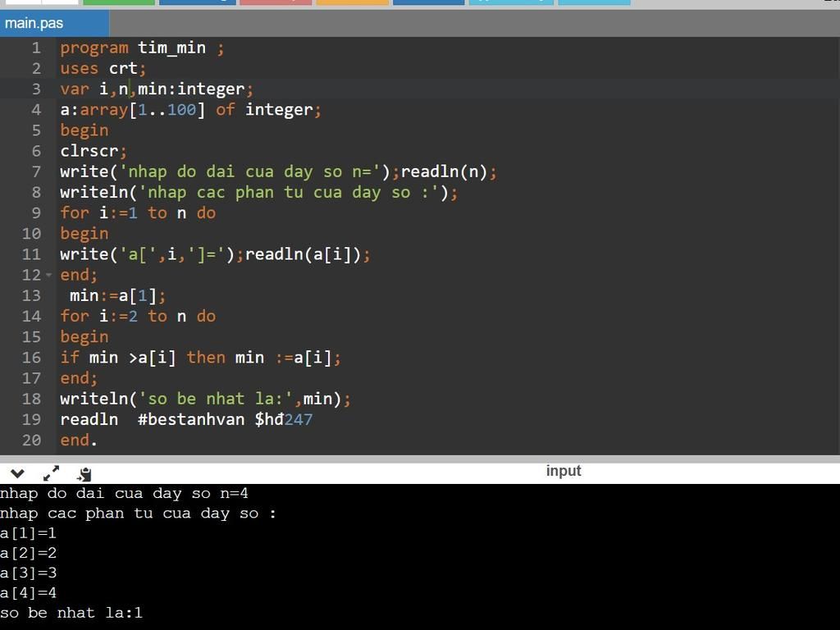
Task: Click the writeln 'nhap cac phan tu' code line
Action: coord(259,192)
